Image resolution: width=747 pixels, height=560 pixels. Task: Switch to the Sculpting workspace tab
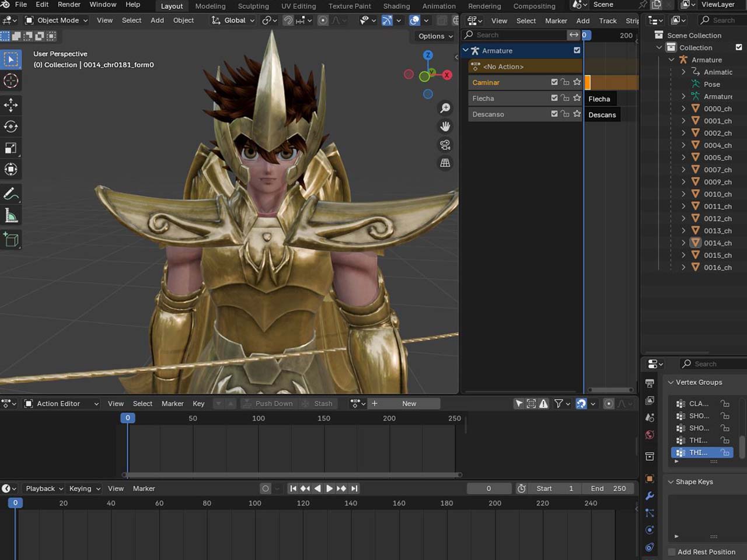point(253,6)
